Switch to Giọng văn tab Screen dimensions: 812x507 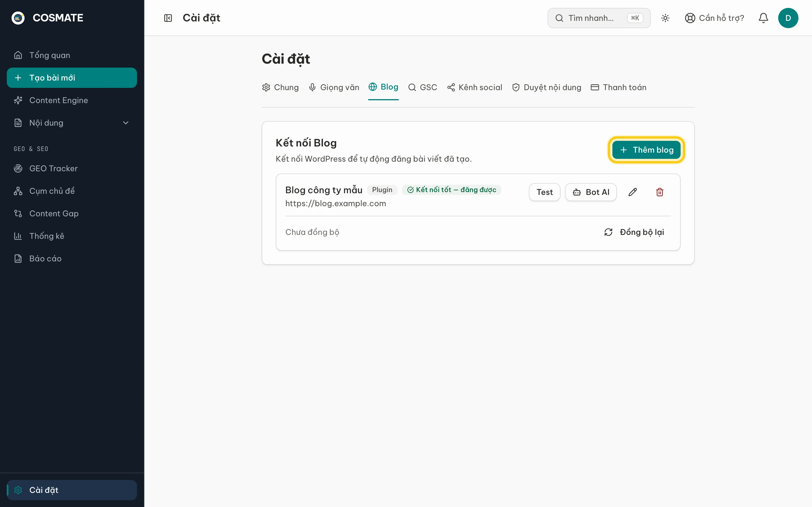[334, 88]
